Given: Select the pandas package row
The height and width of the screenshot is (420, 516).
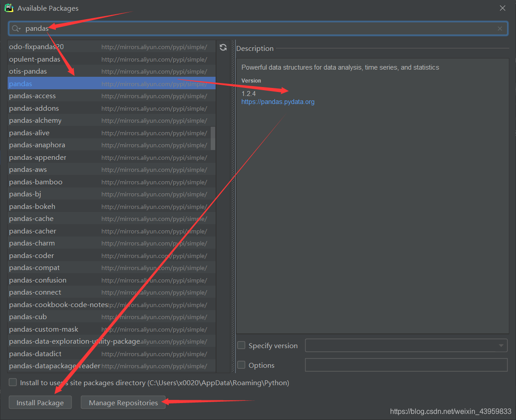Looking at the screenshot, I should [112, 83].
